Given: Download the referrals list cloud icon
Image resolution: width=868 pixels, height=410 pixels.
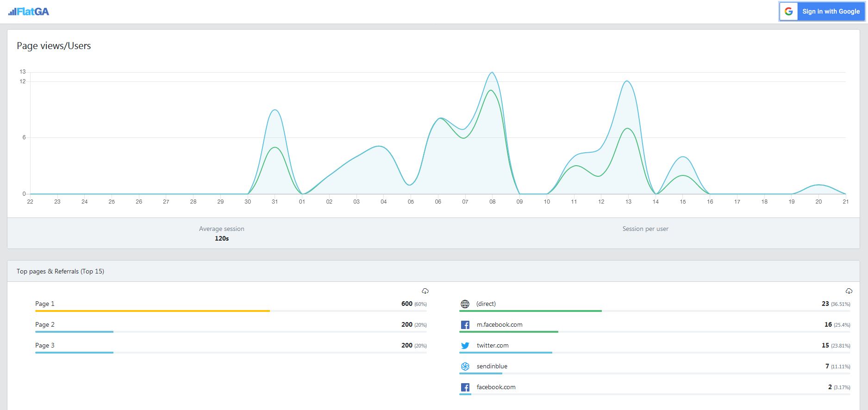Looking at the screenshot, I should (x=849, y=291).
